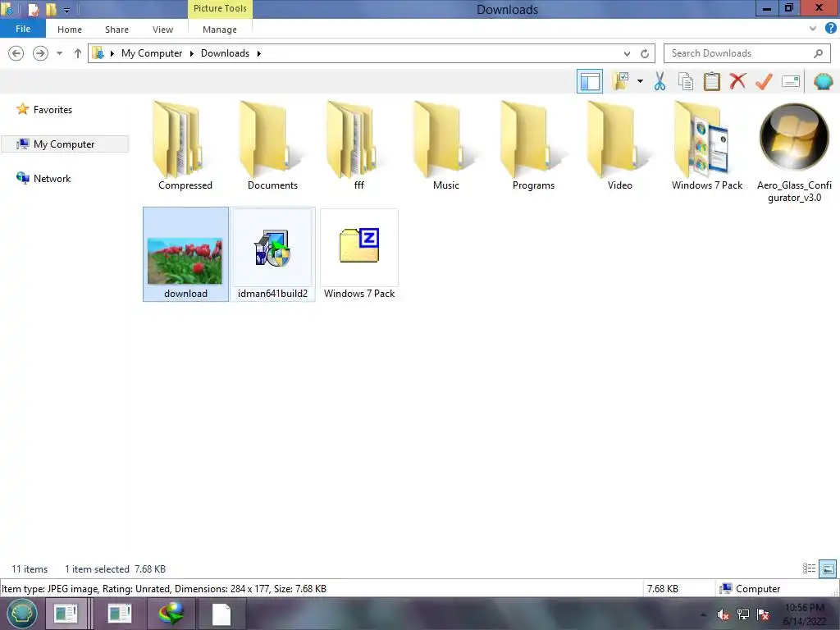Select the Programs folder
Screen dimensions: 840x630
533,146
